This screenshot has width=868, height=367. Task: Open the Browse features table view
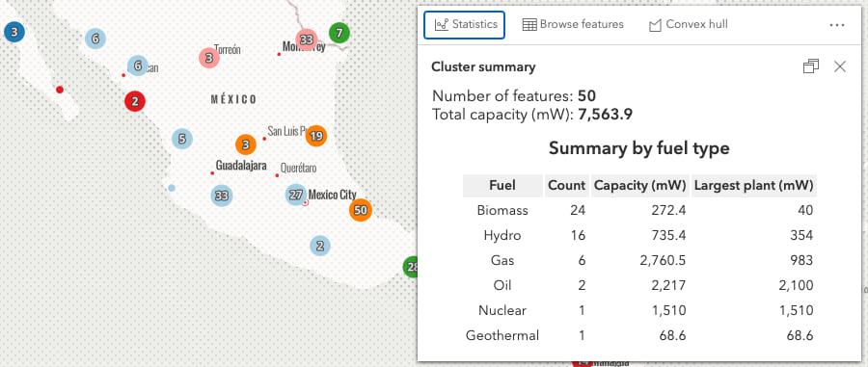click(x=573, y=25)
